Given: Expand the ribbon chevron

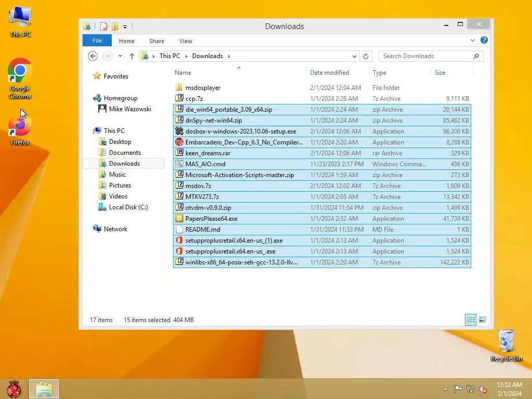Looking at the screenshot, I should tap(473, 41).
